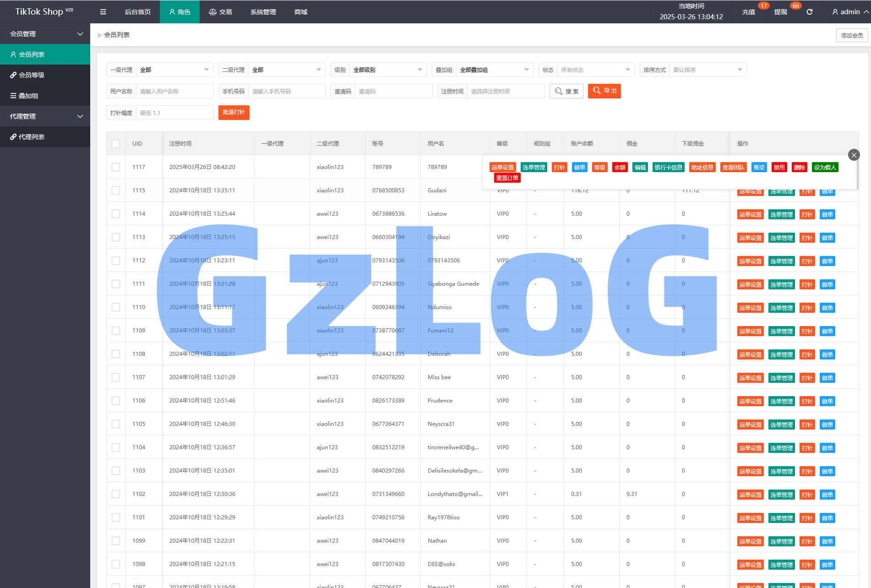The height and width of the screenshot is (588, 871).
Task: Open the 系统管理 top menu
Action: tap(263, 12)
